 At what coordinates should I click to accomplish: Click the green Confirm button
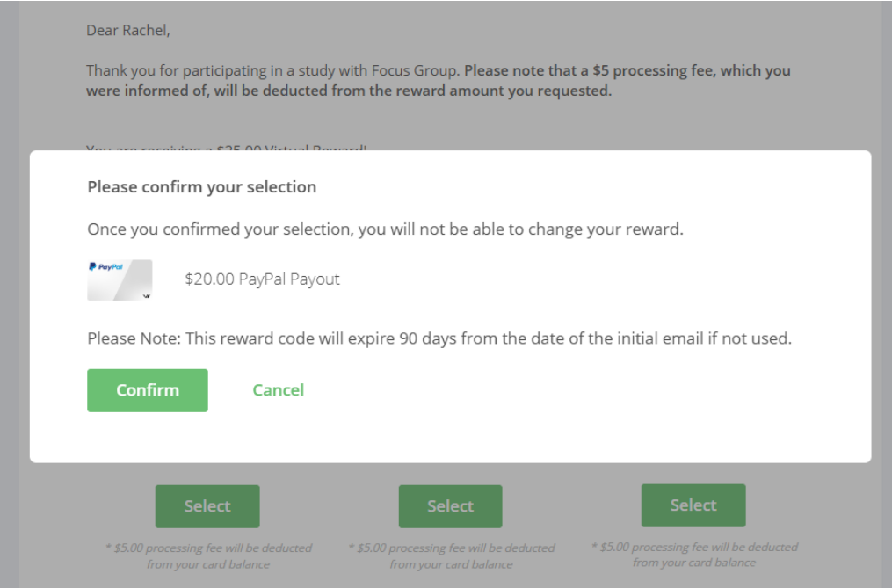pyautogui.click(x=148, y=390)
